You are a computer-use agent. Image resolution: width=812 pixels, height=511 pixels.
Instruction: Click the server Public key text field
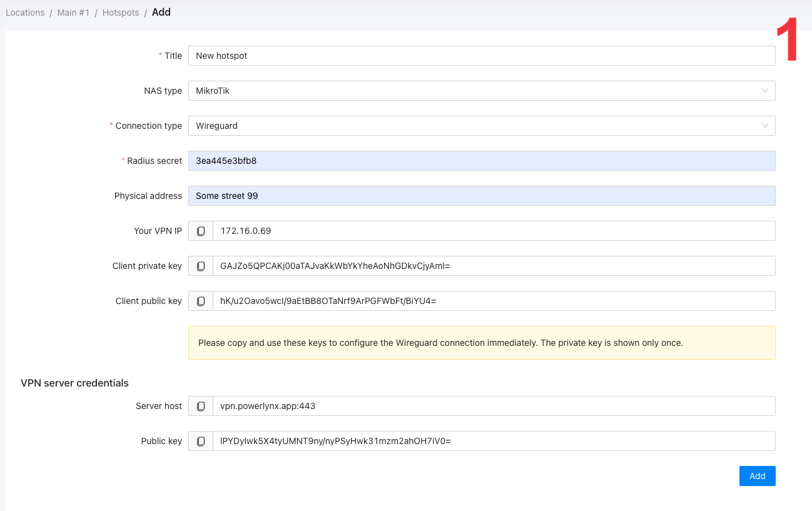tap(494, 441)
